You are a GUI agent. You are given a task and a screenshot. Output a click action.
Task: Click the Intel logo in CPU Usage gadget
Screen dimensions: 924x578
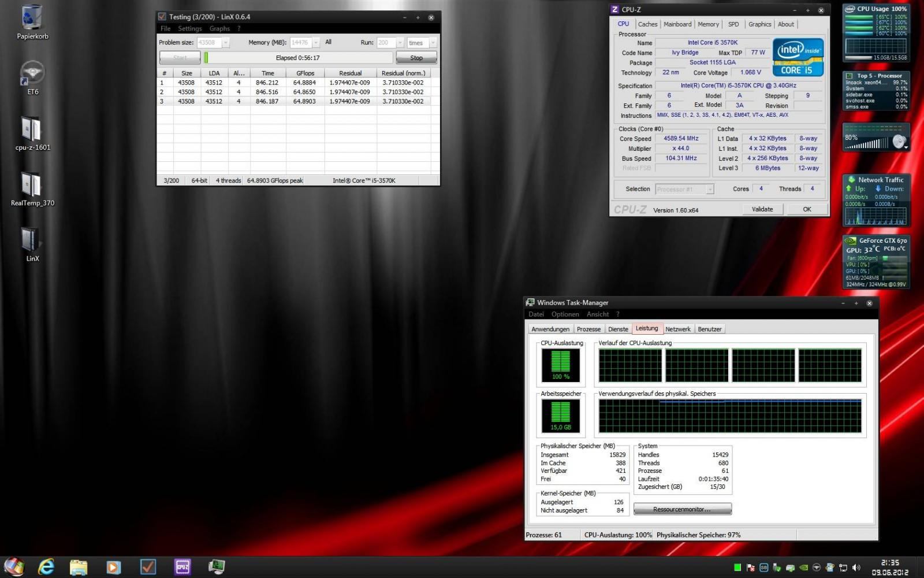tap(850, 9)
